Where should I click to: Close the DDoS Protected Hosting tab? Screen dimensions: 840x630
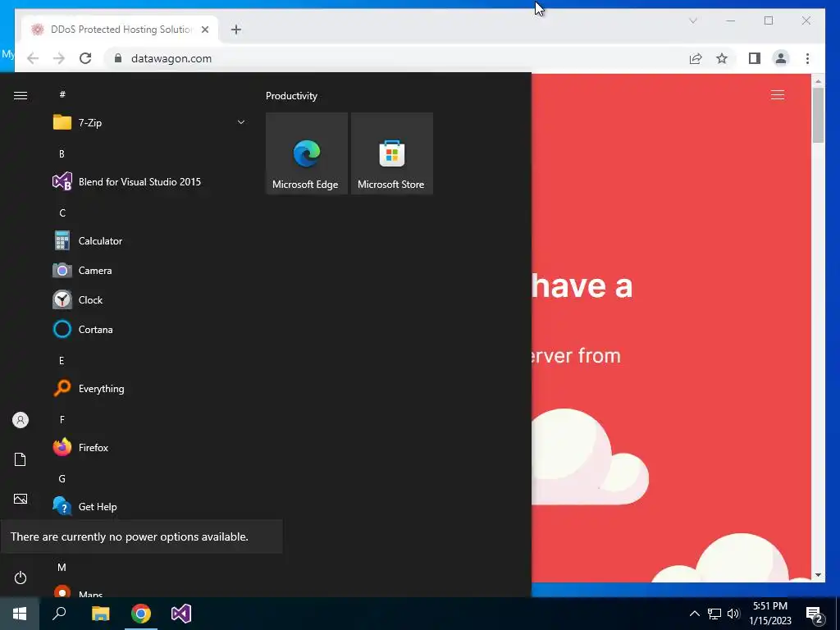point(205,30)
